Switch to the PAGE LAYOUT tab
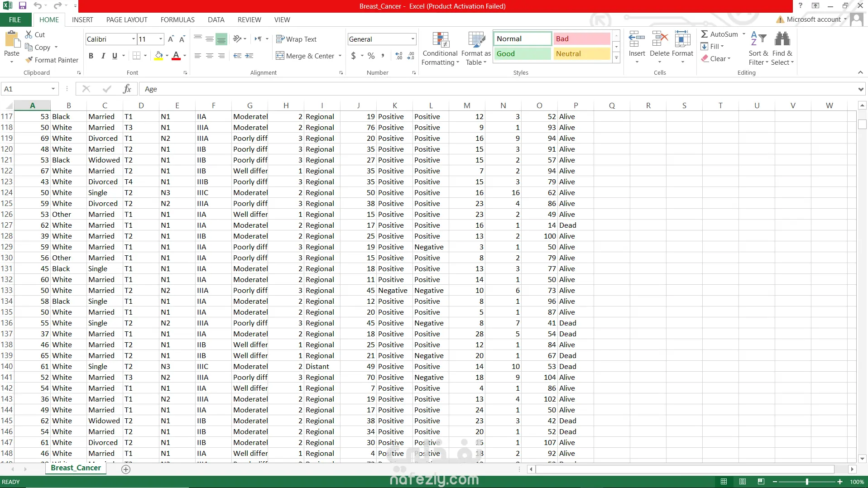Screen dimensions: 868x488 click(127, 19)
